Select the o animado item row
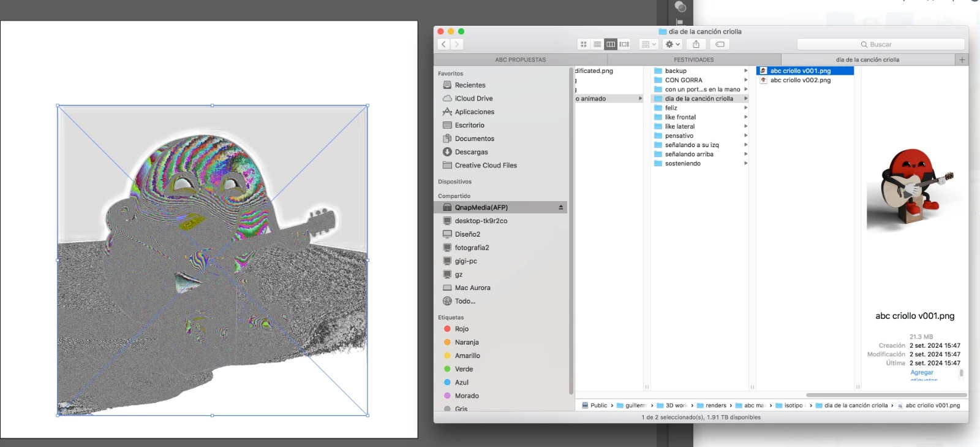This screenshot has height=447, width=980. tap(609, 99)
